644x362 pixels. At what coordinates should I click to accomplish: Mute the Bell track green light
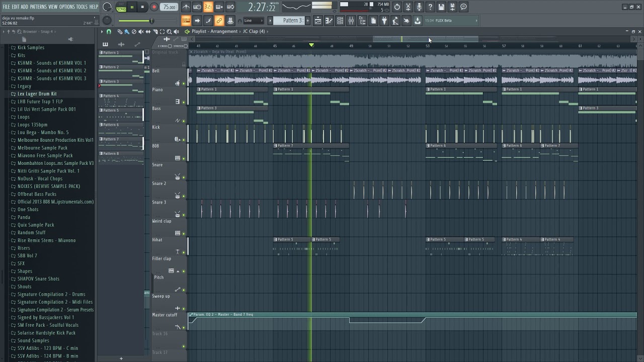(x=184, y=83)
